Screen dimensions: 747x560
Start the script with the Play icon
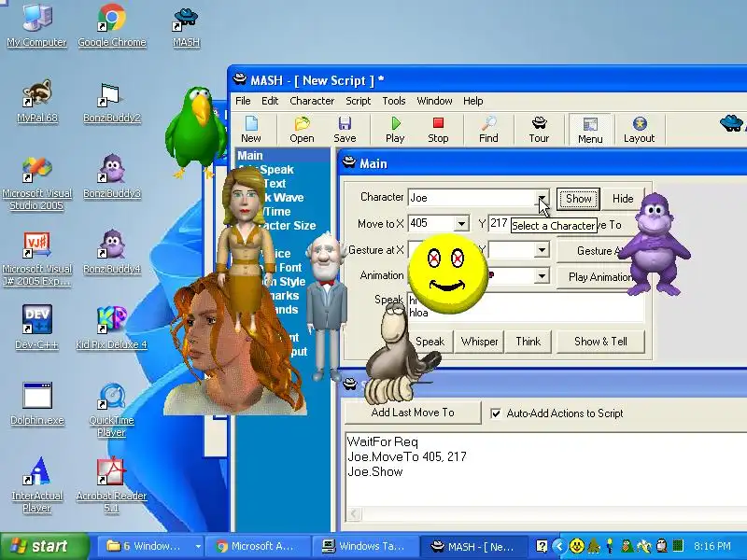coord(395,129)
